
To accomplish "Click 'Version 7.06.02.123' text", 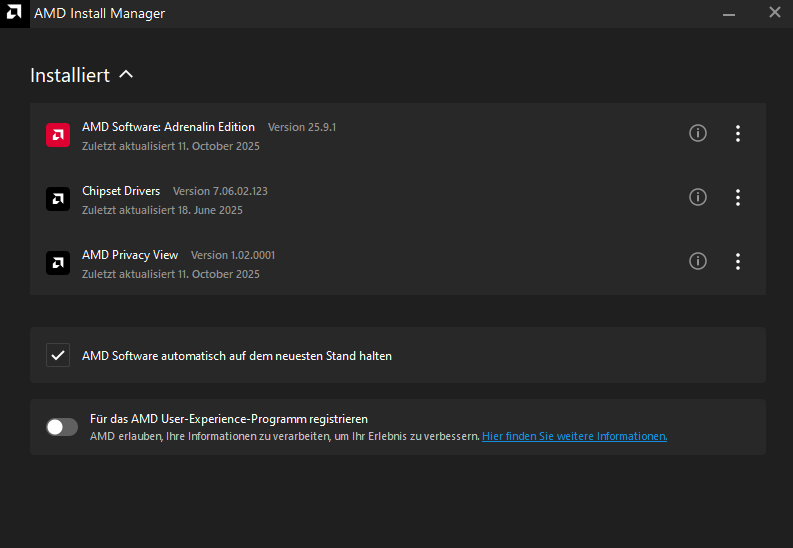I will tap(221, 192).
